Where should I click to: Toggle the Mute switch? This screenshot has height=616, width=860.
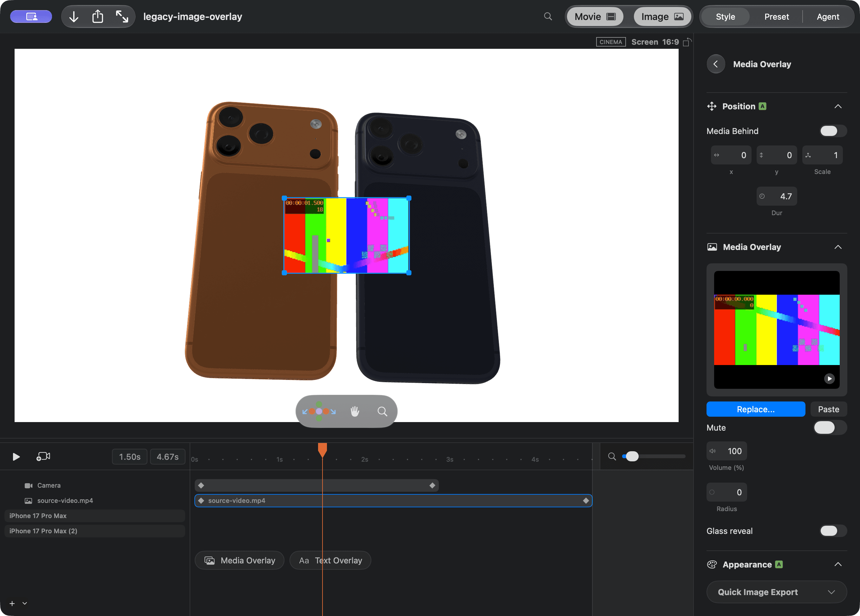831,428
